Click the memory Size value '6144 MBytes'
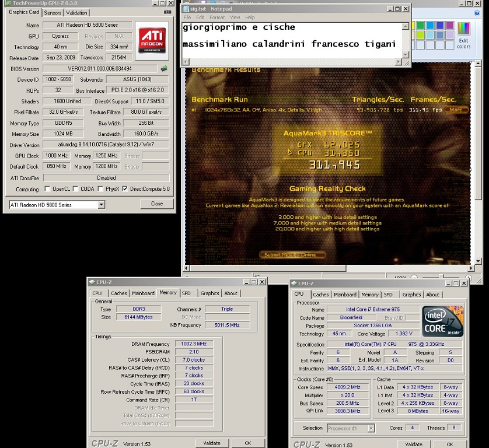The width and height of the screenshot is (489, 448). [138, 317]
